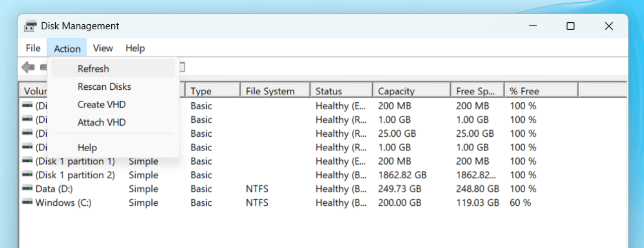This screenshot has width=644, height=248.
Task: Sort by the Status column header
Action: point(342,91)
